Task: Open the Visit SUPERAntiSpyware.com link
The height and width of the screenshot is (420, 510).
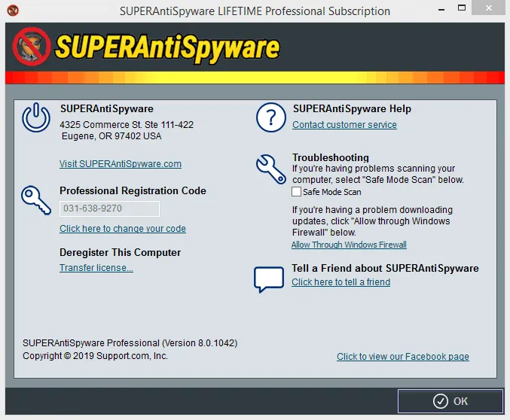Action: click(121, 163)
